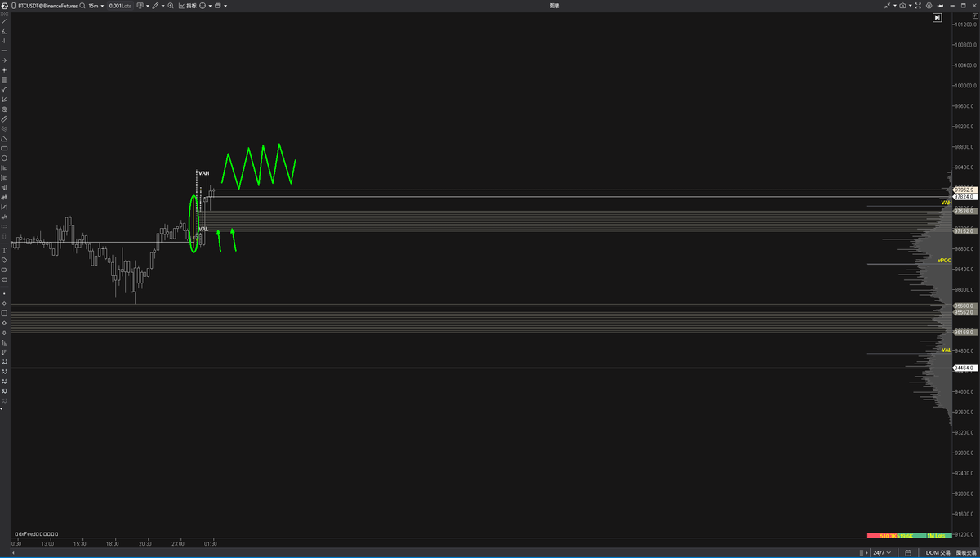Select the ruler measurement tool
980x558 pixels.
click(x=4, y=119)
